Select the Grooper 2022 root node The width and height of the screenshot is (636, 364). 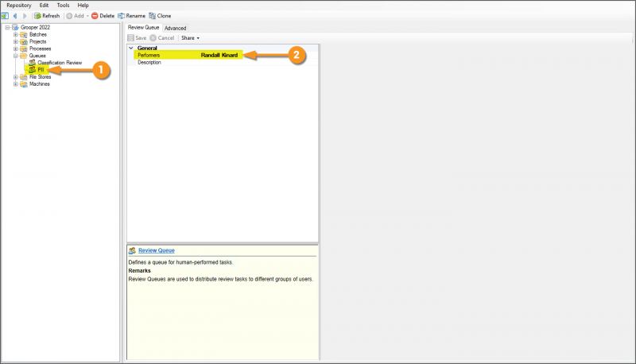tap(35, 28)
